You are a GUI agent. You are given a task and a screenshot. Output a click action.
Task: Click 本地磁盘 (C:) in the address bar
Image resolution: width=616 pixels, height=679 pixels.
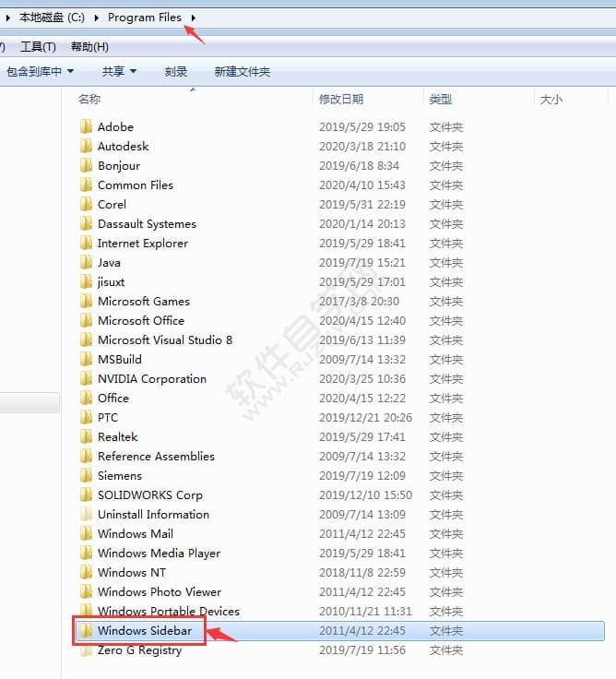(x=52, y=18)
